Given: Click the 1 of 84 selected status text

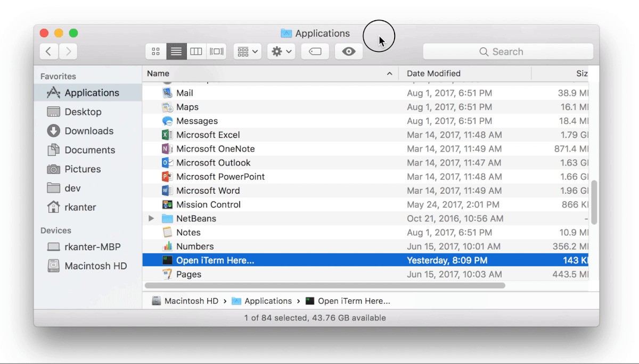Looking at the screenshot, I should pyautogui.click(x=315, y=318).
